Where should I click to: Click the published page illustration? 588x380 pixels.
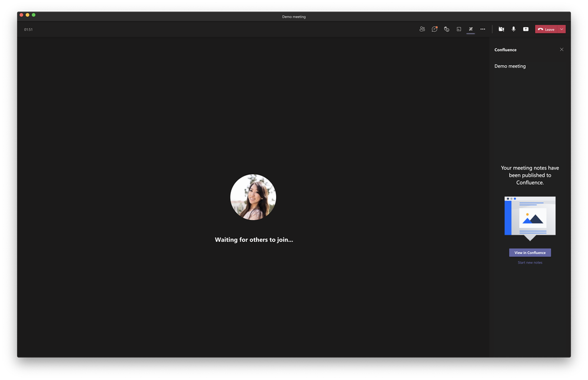point(530,218)
